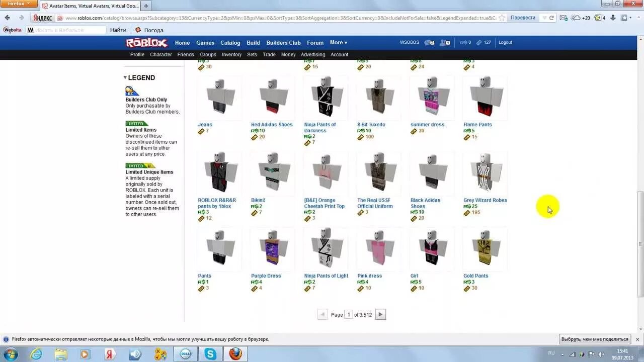
Task: Open friend requests icon in header
Action: click(x=444, y=43)
